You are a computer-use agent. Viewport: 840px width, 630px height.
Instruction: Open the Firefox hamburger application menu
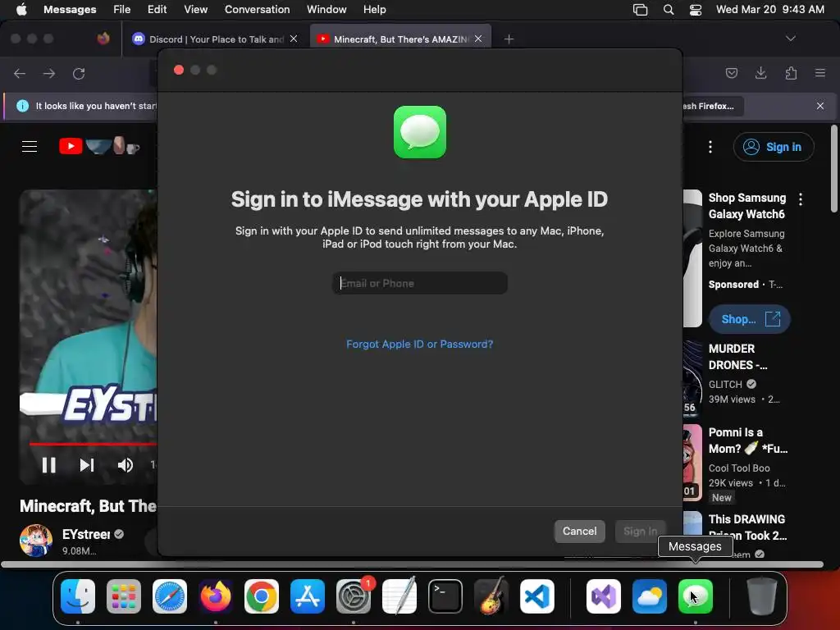pos(820,73)
